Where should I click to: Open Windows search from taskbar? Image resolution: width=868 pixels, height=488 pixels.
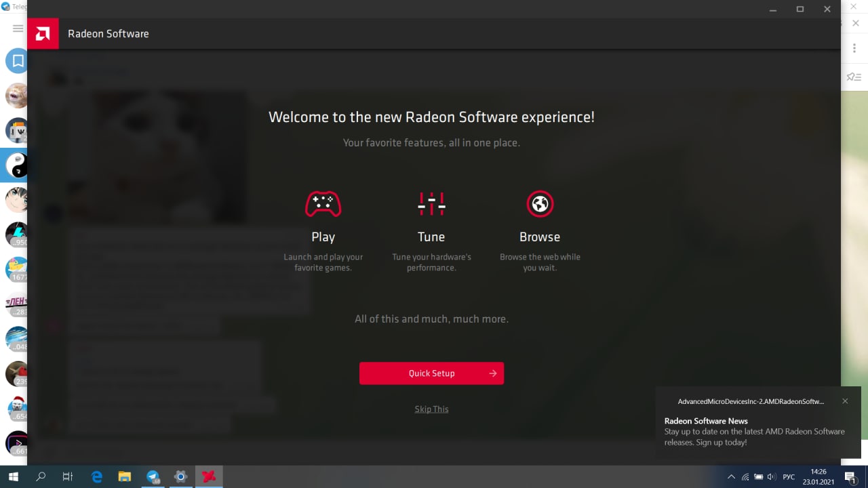pyautogui.click(x=41, y=476)
